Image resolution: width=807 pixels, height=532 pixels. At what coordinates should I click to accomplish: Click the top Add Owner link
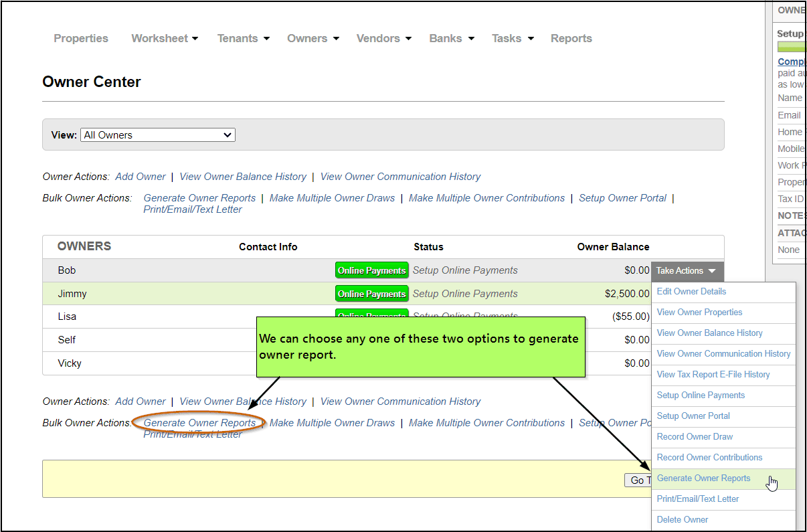(x=141, y=177)
